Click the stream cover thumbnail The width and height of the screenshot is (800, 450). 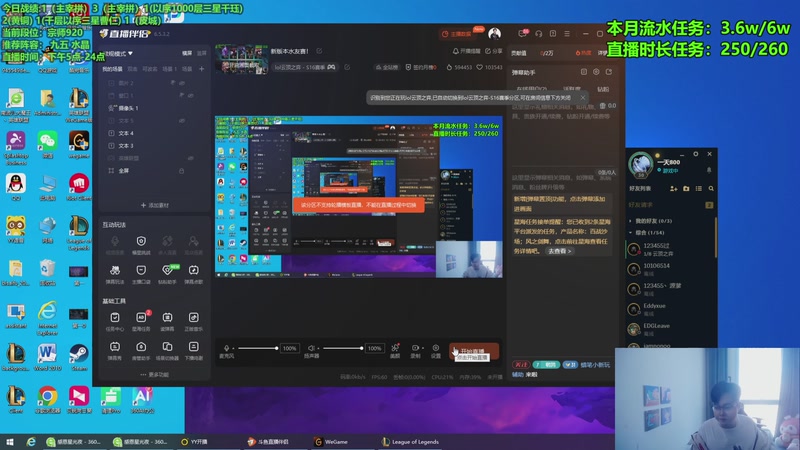(x=241, y=60)
